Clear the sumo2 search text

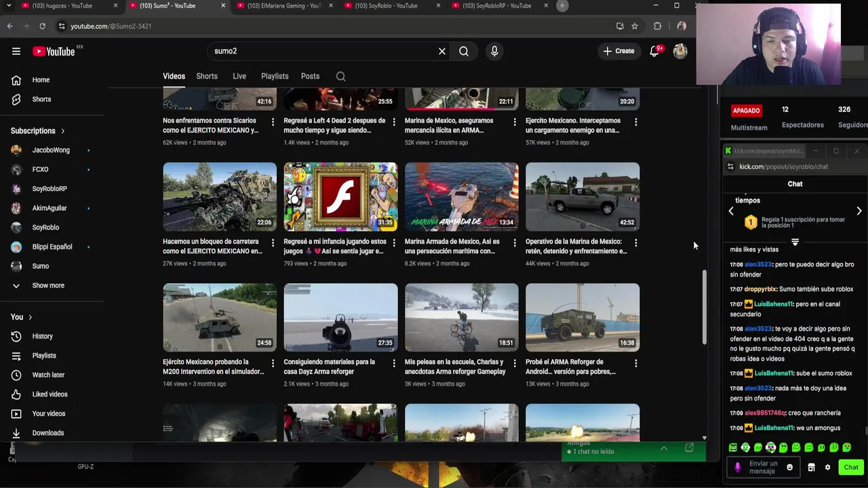[x=442, y=51]
